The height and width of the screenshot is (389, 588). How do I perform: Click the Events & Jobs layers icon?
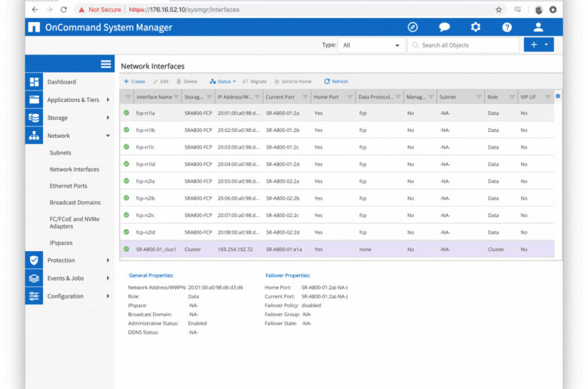pyautogui.click(x=34, y=278)
